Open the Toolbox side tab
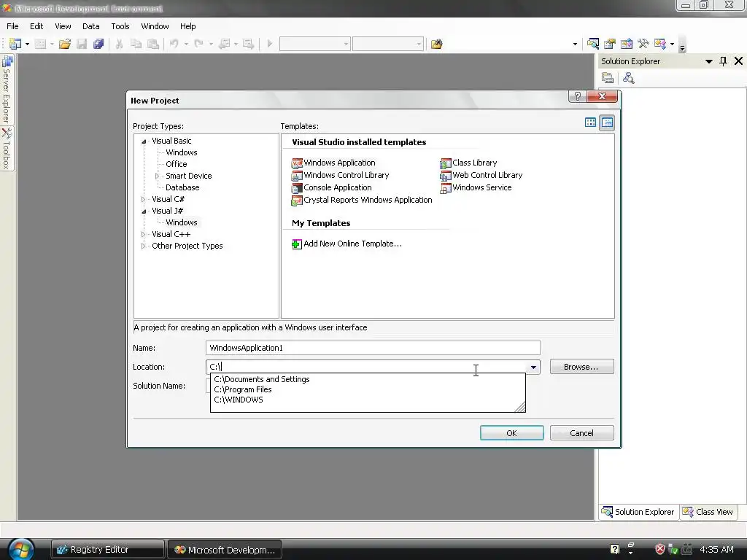The height and width of the screenshot is (560, 747). click(x=7, y=148)
